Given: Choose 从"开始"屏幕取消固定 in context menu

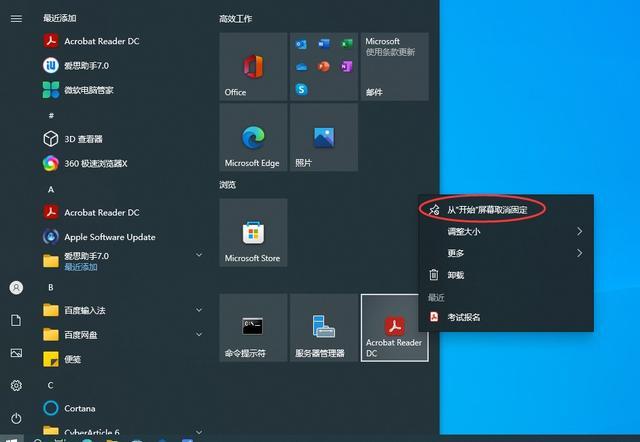Looking at the screenshot, I should click(x=506, y=210).
